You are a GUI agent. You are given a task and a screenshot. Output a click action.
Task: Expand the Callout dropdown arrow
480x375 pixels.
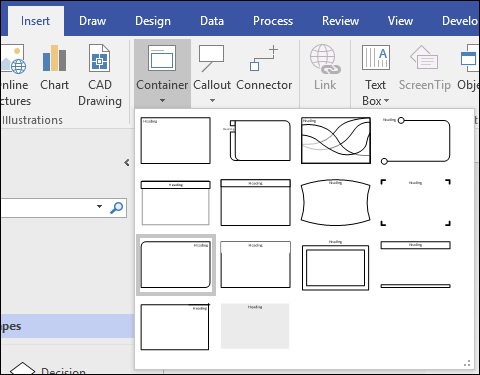[x=212, y=100]
